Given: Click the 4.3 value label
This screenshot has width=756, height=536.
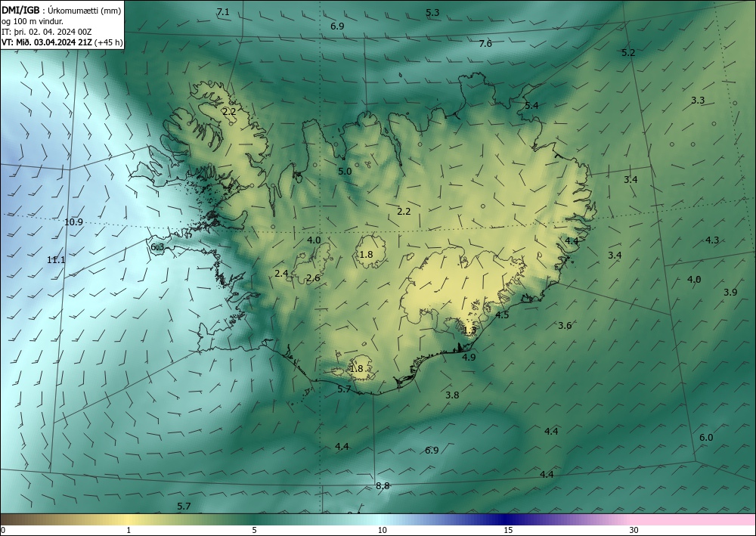Looking at the screenshot, I should click(x=712, y=240).
